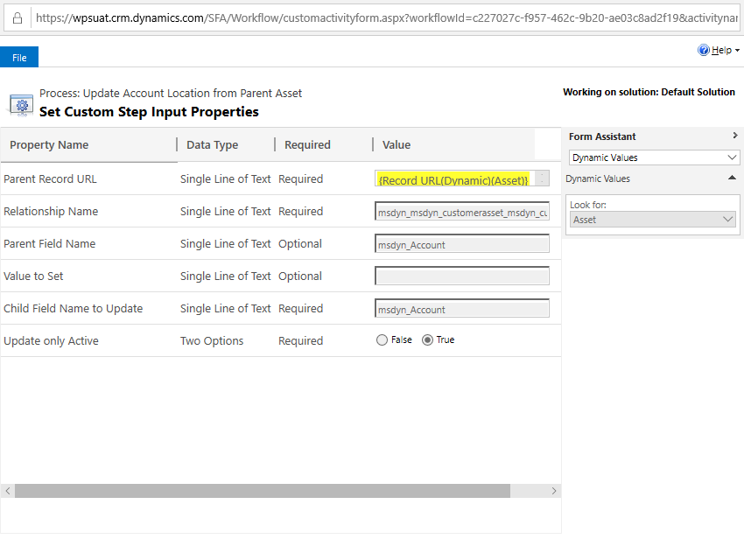Collapse the Dynamic Values section triangle
This screenshot has width=744, height=560.
coord(732,178)
